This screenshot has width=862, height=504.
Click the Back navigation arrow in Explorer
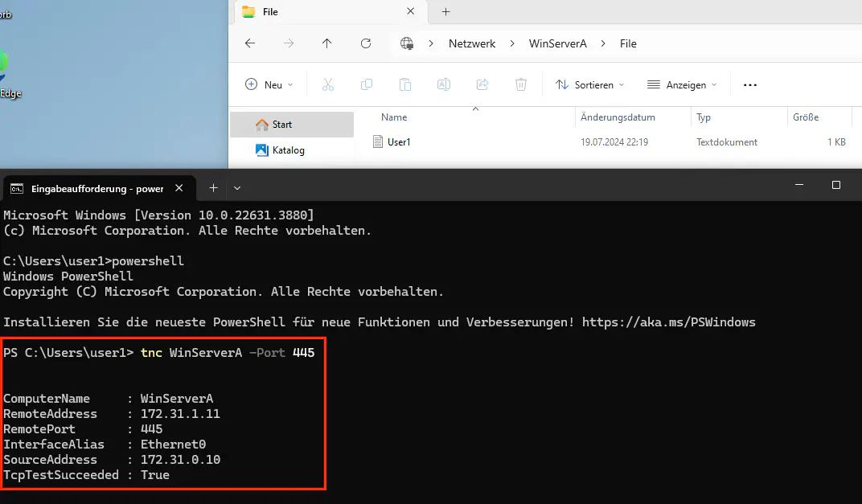click(x=250, y=43)
